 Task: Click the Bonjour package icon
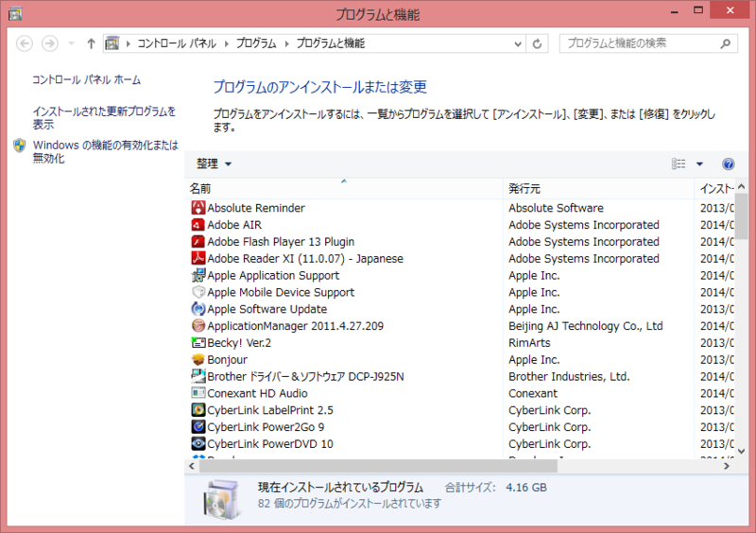(198, 360)
